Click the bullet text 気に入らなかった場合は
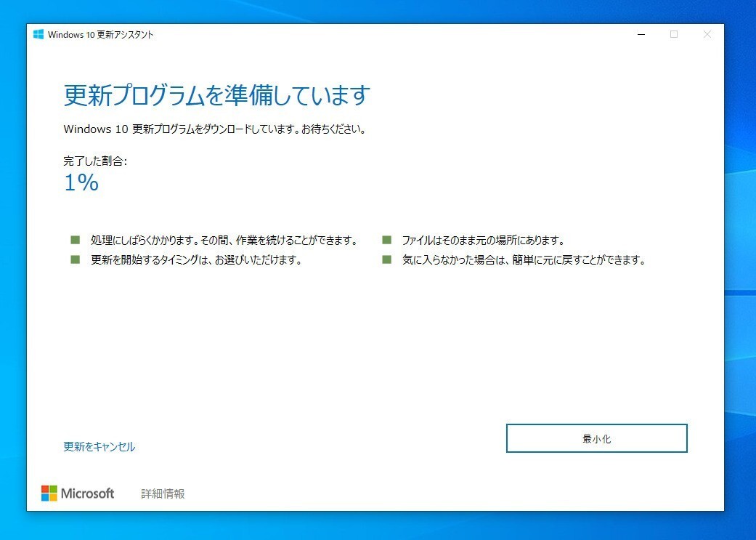This screenshot has width=756, height=540. pyautogui.click(x=524, y=259)
